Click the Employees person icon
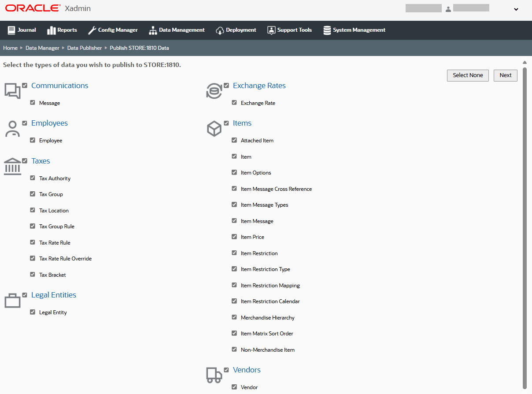The width and height of the screenshot is (532, 394). tap(12, 128)
